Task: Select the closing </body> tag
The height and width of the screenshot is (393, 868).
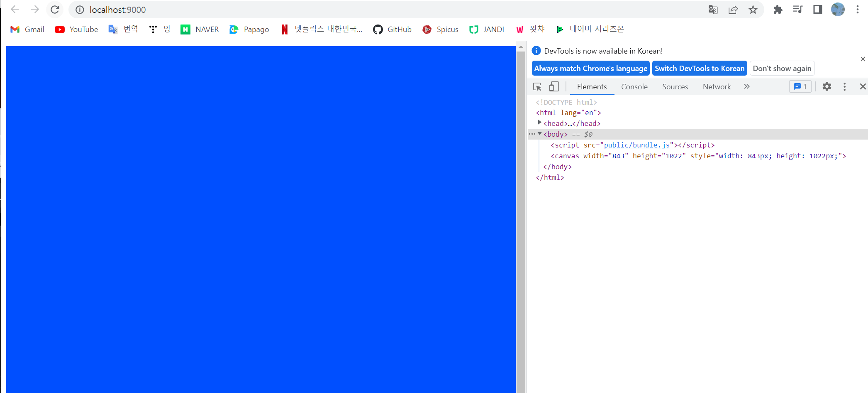Action: [x=558, y=167]
